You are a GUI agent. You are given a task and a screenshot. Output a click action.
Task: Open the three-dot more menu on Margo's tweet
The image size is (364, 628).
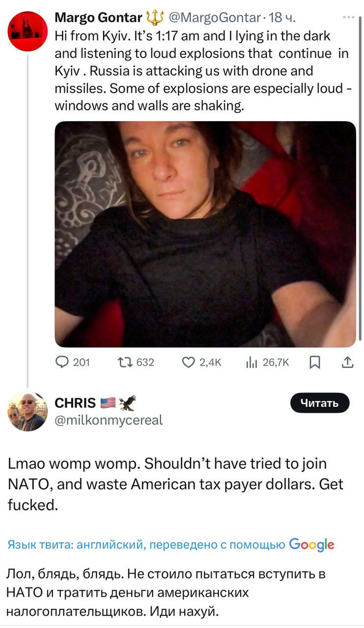tap(348, 17)
